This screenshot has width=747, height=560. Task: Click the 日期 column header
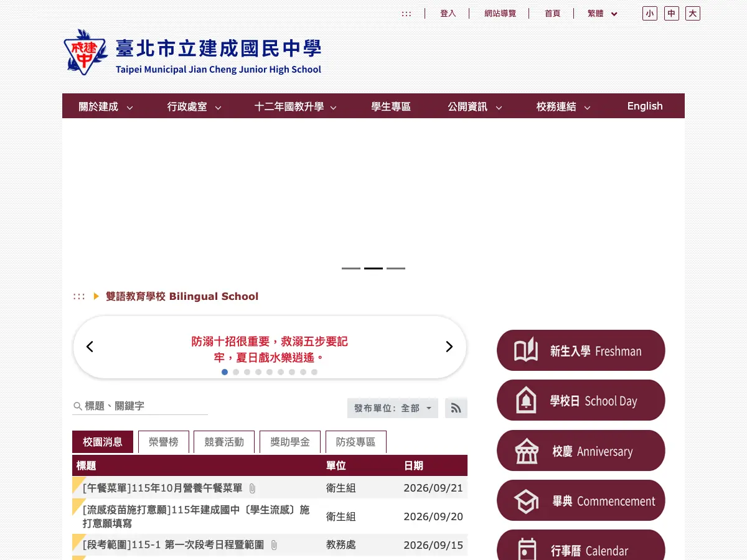click(x=413, y=465)
